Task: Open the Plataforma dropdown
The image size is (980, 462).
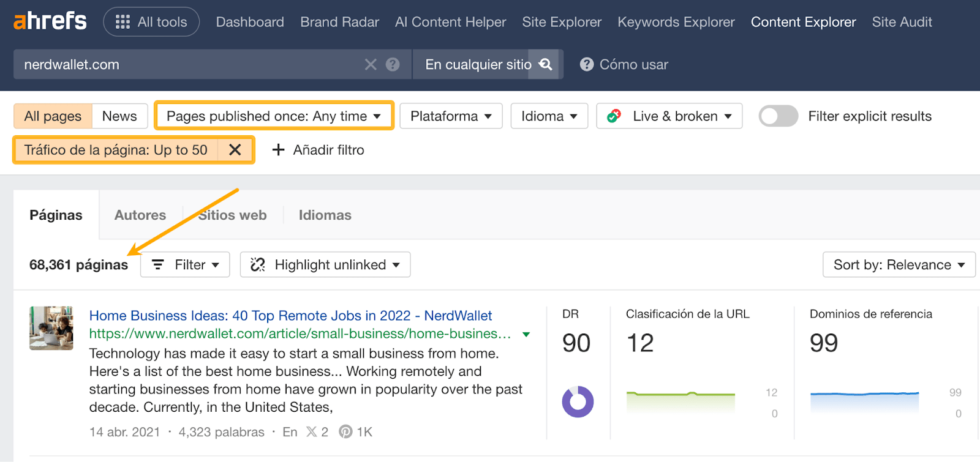Action: tap(451, 116)
